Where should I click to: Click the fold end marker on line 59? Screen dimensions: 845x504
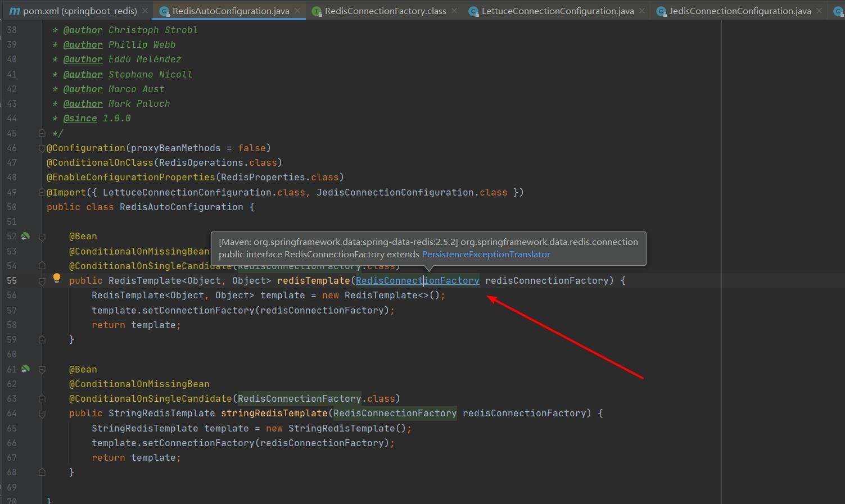[42, 339]
